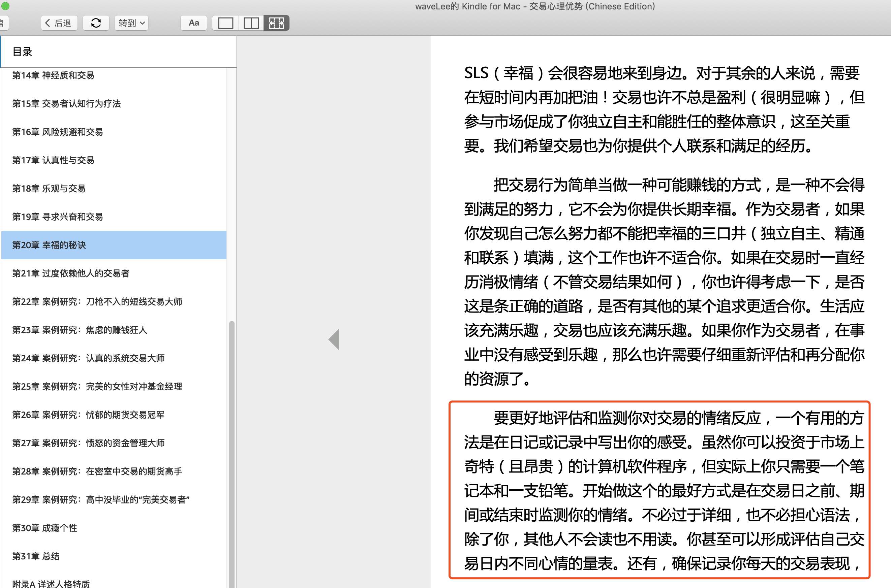The height and width of the screenshot is (588, 891).
Task: Open the 转到 go-to dropdown
Action: (131, 23)
